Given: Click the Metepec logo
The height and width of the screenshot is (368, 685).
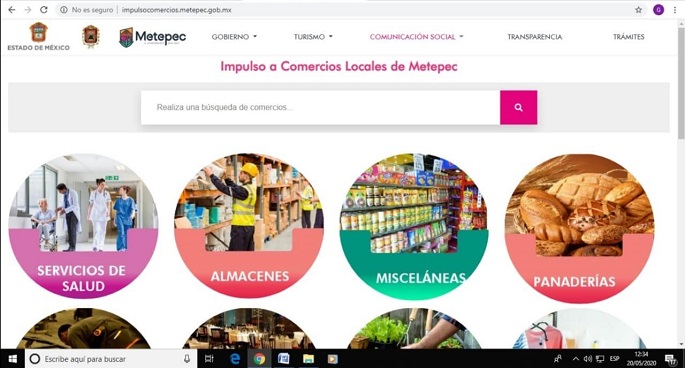Looking at the screenshot, I should (152, 38).
